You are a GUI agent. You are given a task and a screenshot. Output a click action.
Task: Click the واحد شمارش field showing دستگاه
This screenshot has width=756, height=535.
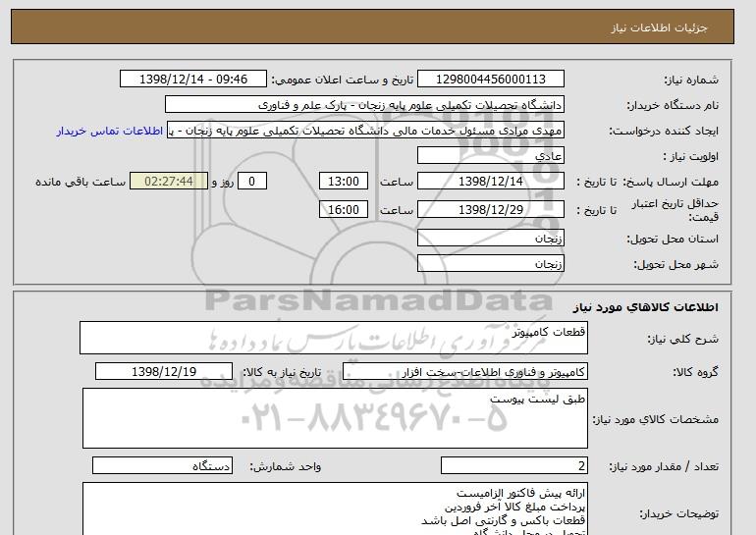(x=162, y=465)
